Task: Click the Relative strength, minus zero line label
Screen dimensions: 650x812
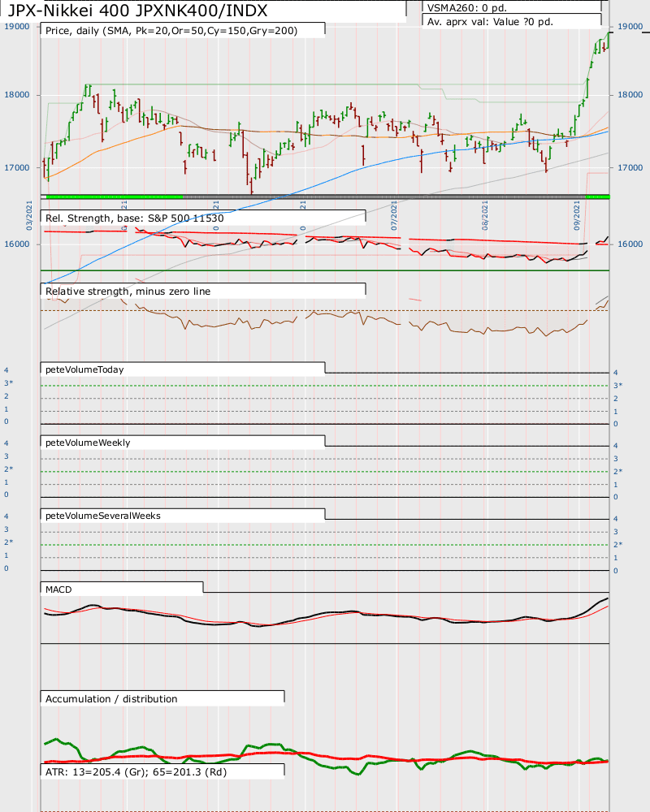Action: (x=128, y=291)
